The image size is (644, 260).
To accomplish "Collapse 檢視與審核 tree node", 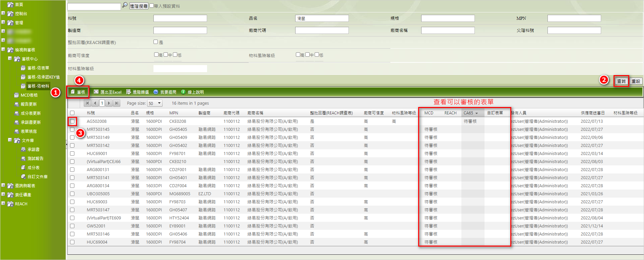I will coord(3,49).
